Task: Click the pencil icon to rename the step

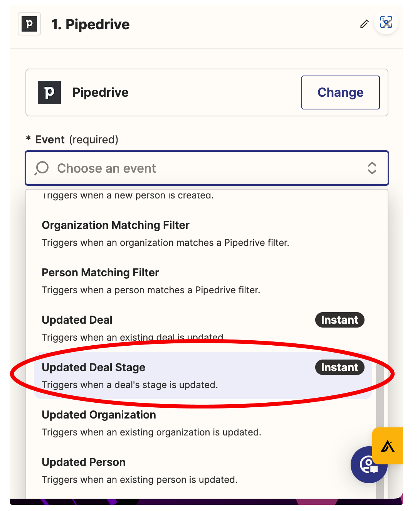Action: [364, 24]
